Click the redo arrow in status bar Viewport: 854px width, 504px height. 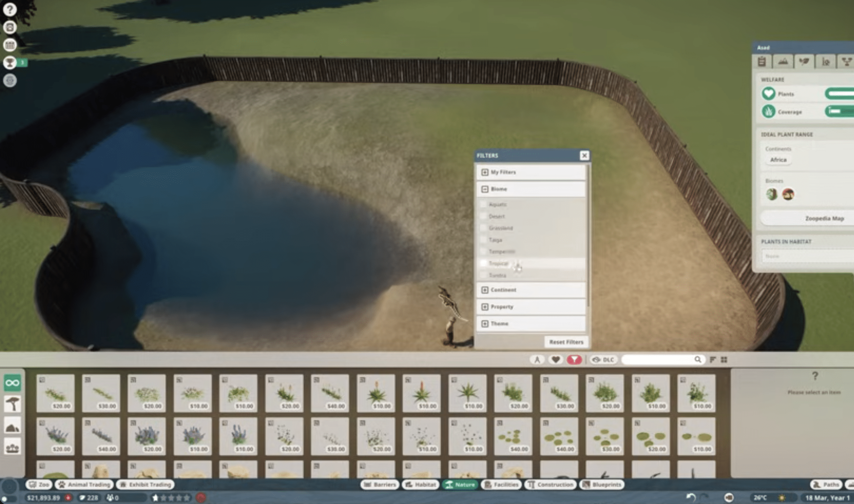[704, 497]
